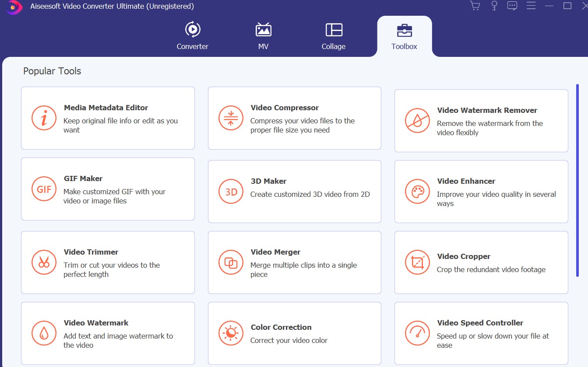Click the Media Metadata Editor info icon

[44, 118]
